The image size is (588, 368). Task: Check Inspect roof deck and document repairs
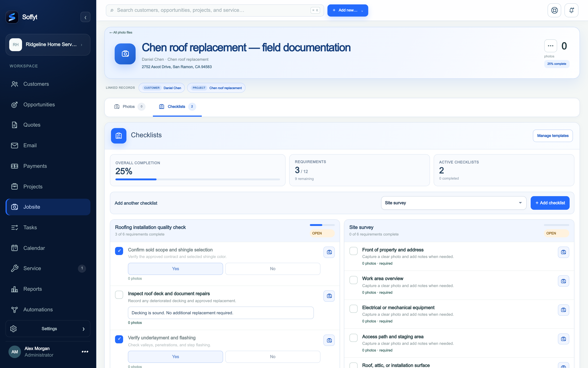(119, 295)
